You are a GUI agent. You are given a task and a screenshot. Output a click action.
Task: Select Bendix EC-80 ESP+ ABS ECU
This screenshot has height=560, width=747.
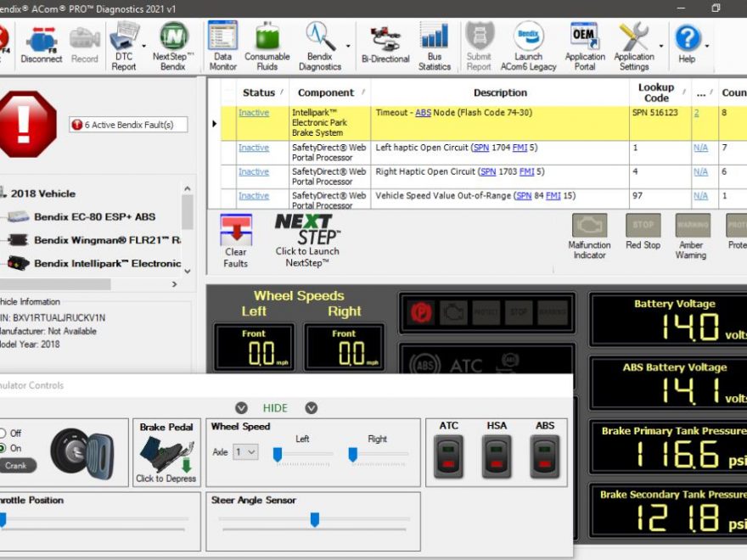click(x=94, y=216)
